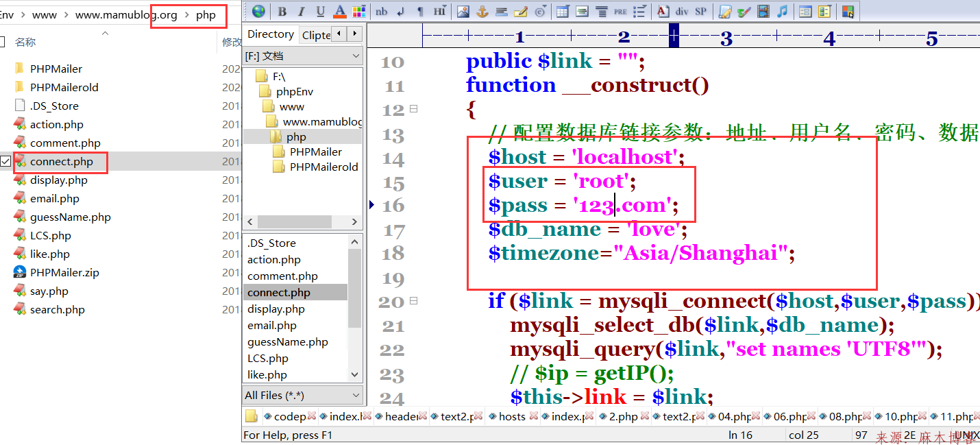980x445 pixels.
Task: Open the special character (©) dropdown
Action: click(541, 11)
